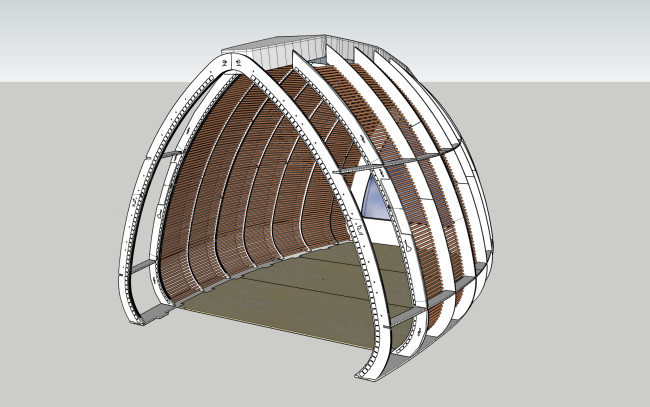The image size is (650, 407).
Task: Click the base of the front arch's right leg
Action: [367, 373]
